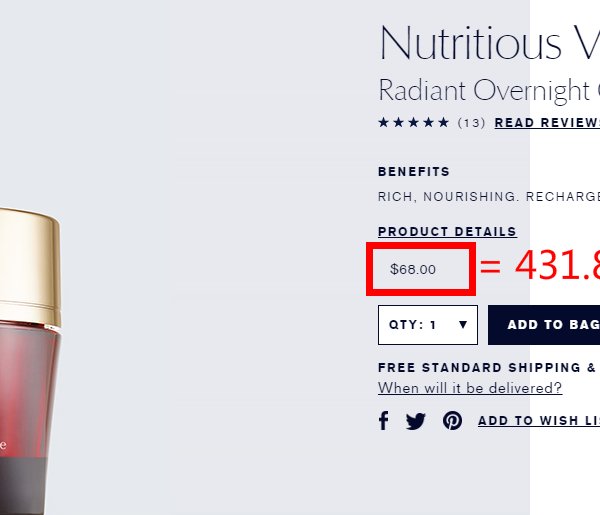600x515 pixels.
Task: Click the (13) review count
Action: click(x=471, y=123)
